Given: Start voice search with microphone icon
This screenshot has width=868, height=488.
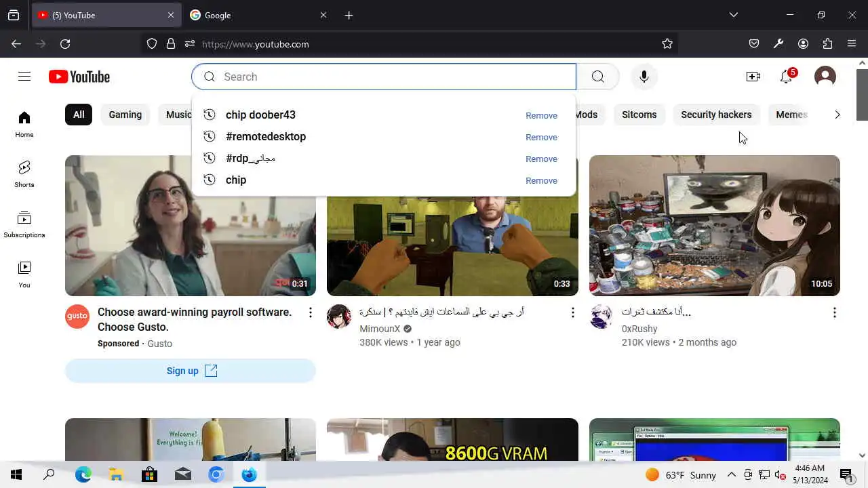Looking at the screenshot, I should point(644,77).
